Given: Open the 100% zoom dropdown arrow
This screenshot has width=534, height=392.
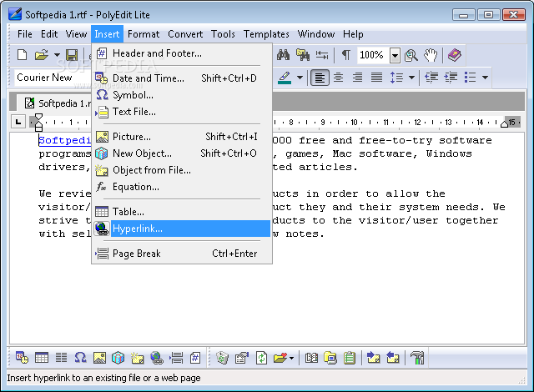Looking at the screenshot, I should (395, 55).
